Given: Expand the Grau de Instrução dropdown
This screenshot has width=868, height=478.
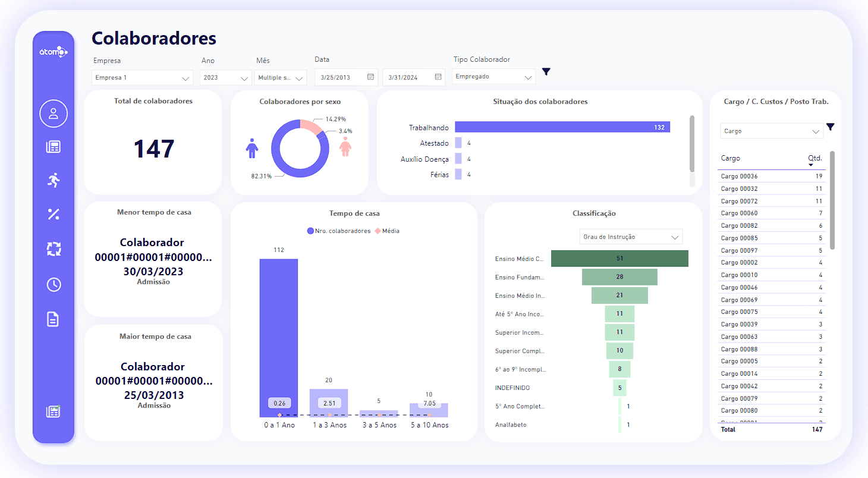Looking at the screenshot, I should [x=631, y=237].
